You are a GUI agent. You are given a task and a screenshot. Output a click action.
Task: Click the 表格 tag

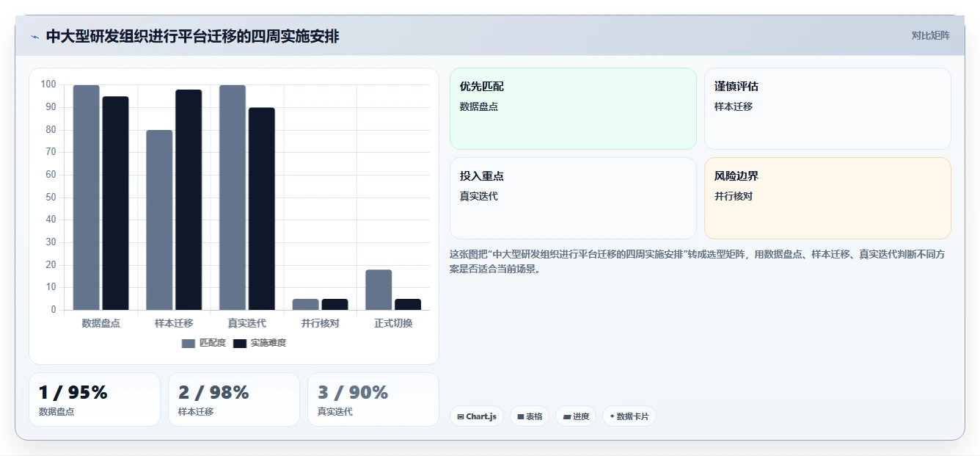point(530,416)
